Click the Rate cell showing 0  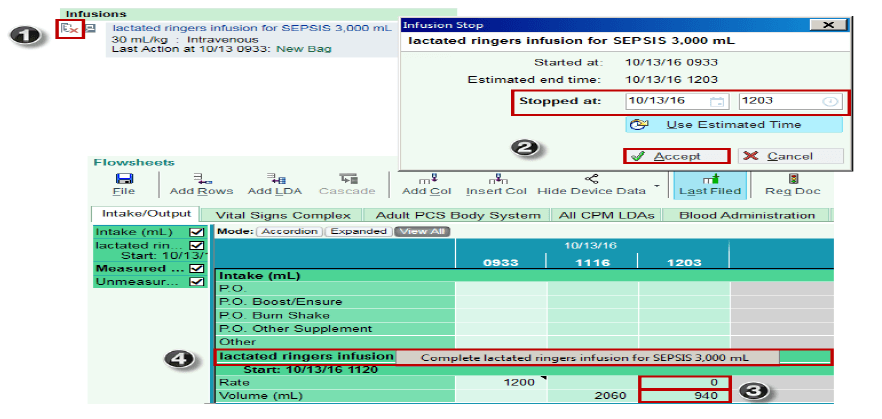click(685, 382)
